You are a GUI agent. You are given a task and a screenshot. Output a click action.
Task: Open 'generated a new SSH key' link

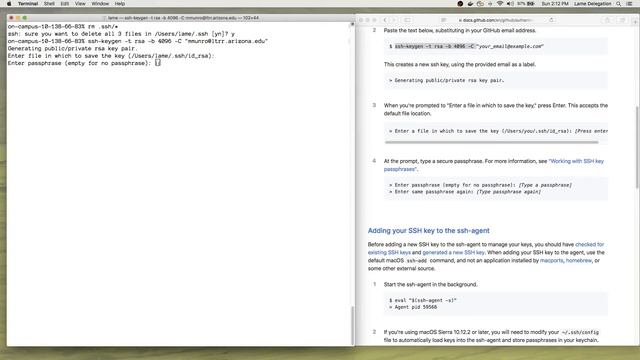coord(453,252)
